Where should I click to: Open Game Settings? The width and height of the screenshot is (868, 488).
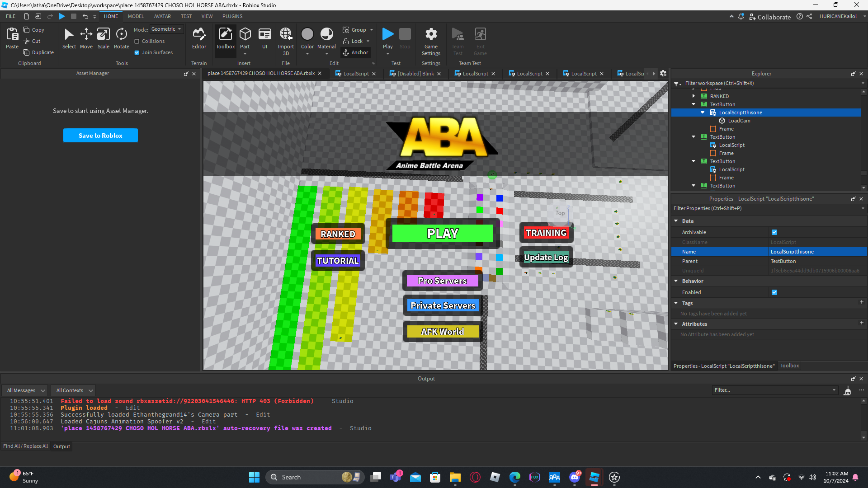431,41
